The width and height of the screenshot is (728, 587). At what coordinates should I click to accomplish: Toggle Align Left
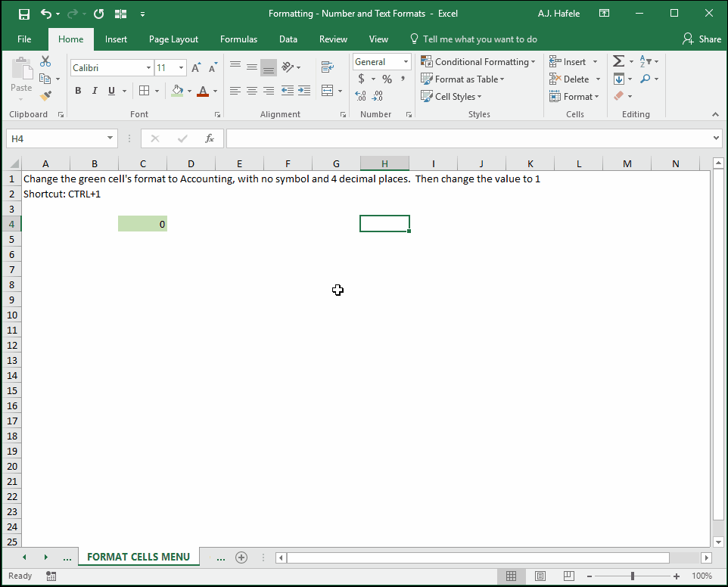click(x=235, y=91)
